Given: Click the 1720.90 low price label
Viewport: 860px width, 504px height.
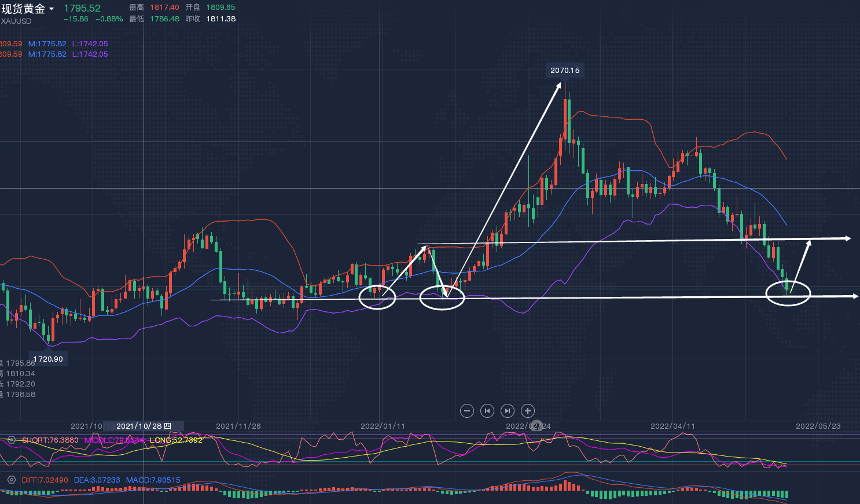Looking at the screenshot, I should (48, 359).
